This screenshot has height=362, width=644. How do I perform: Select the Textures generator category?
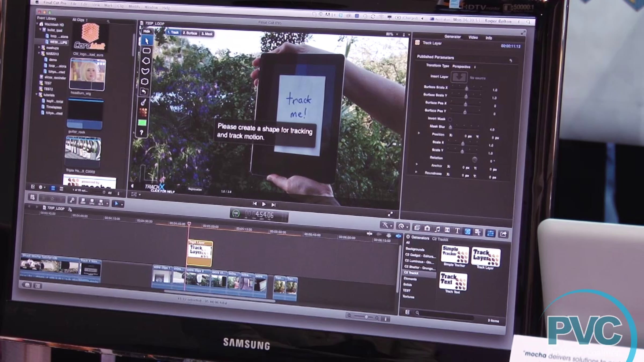tap(408, 296)
